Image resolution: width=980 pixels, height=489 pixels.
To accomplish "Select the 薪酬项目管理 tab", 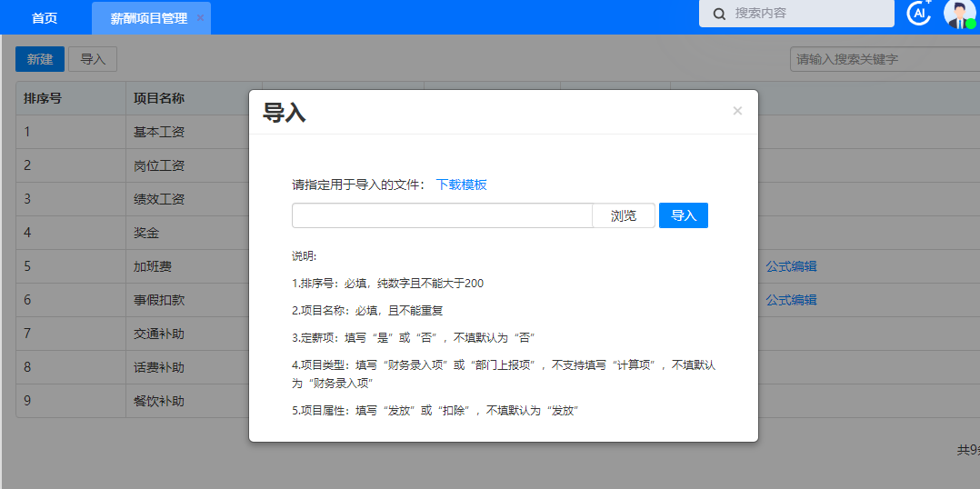I will [148, 18].
